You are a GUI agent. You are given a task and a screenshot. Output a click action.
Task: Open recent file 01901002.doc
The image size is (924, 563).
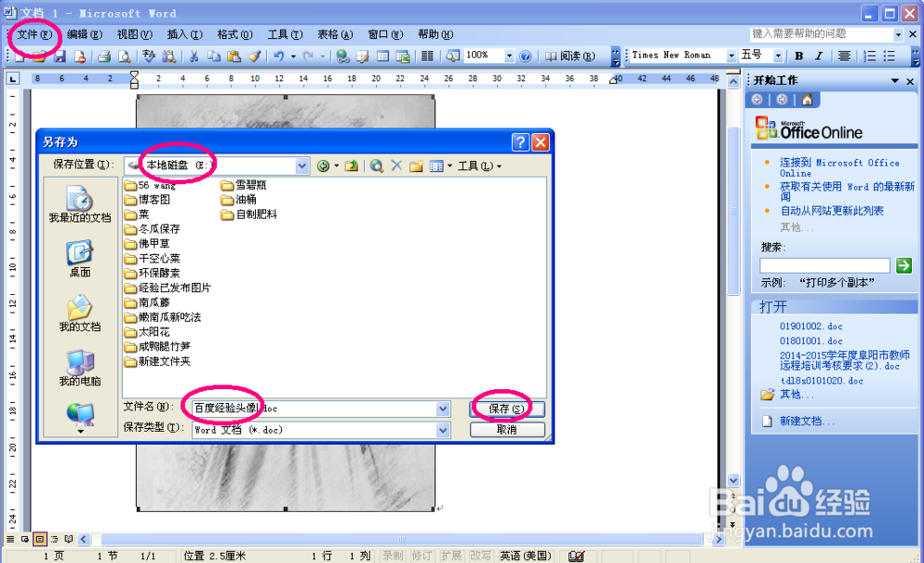point(811,326)
